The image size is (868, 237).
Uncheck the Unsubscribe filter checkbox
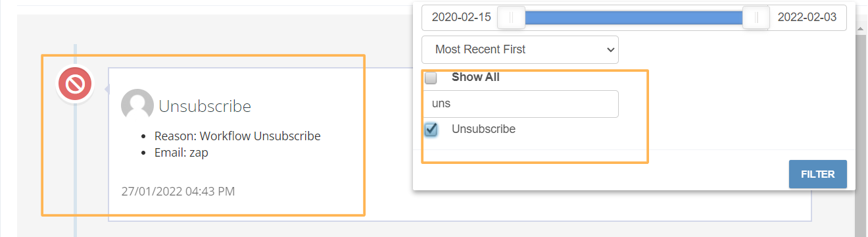[x=431, y=130]
